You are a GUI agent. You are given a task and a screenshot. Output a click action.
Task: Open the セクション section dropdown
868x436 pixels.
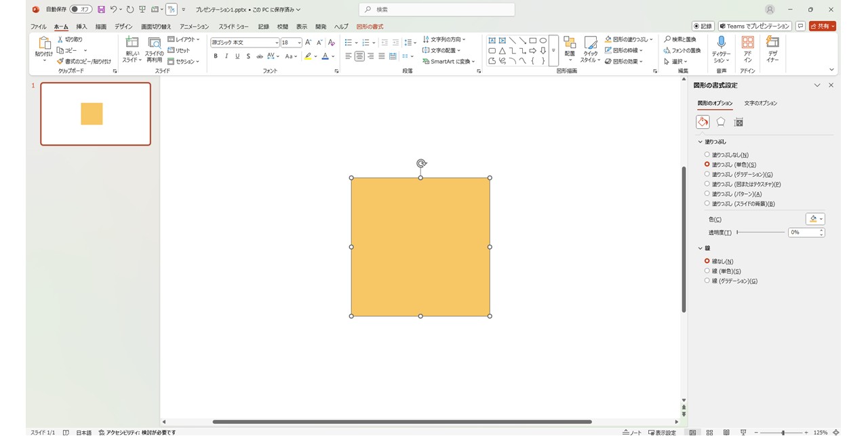point(184,62)
